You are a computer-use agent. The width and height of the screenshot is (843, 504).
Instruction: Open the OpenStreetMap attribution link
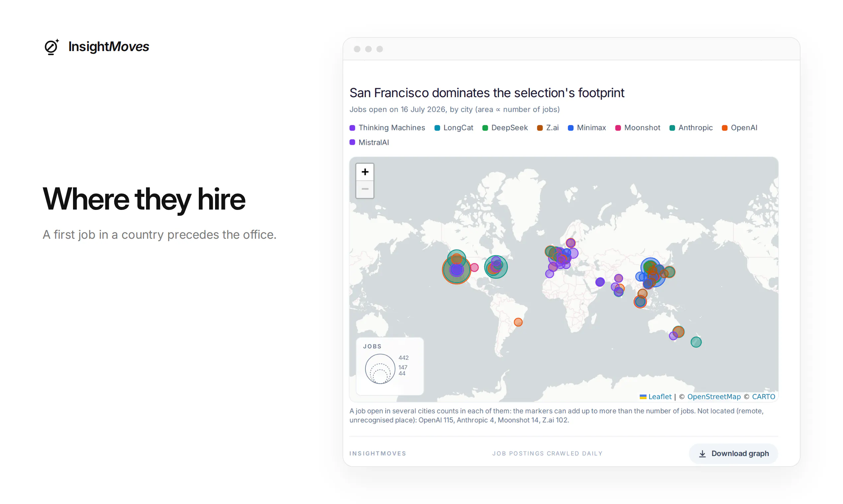(x=714, y=397)
